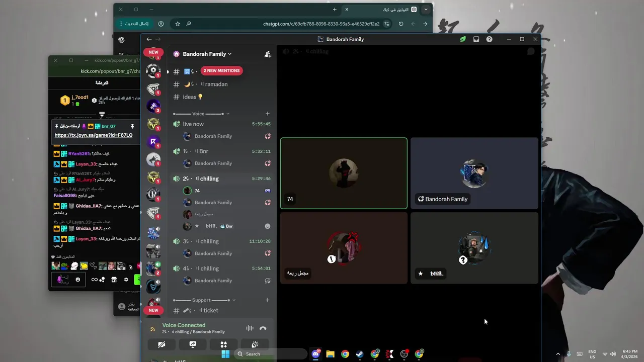Open a new Chrome tab

point(335,10)
